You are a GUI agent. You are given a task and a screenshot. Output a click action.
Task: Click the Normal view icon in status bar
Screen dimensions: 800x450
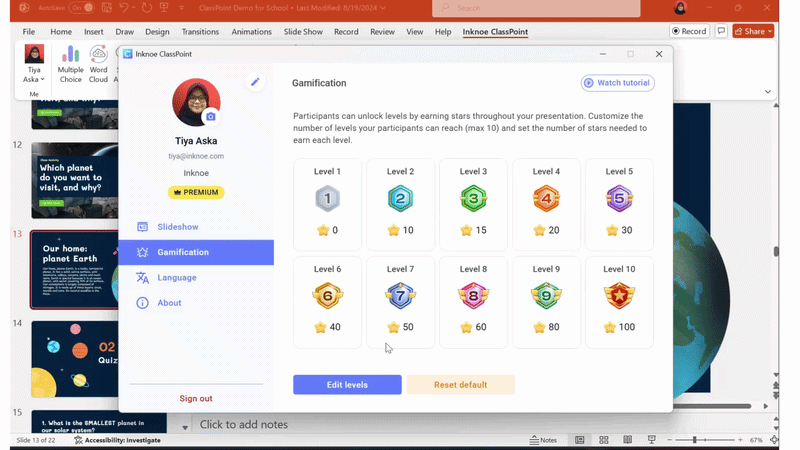580,440
